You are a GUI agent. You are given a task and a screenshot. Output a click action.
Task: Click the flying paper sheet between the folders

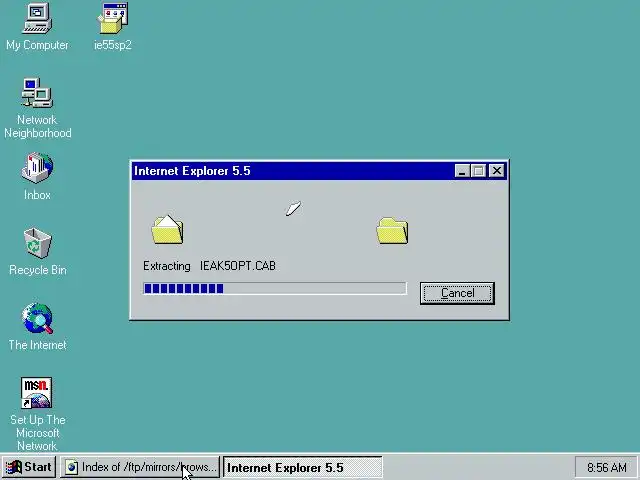[293, 209]
